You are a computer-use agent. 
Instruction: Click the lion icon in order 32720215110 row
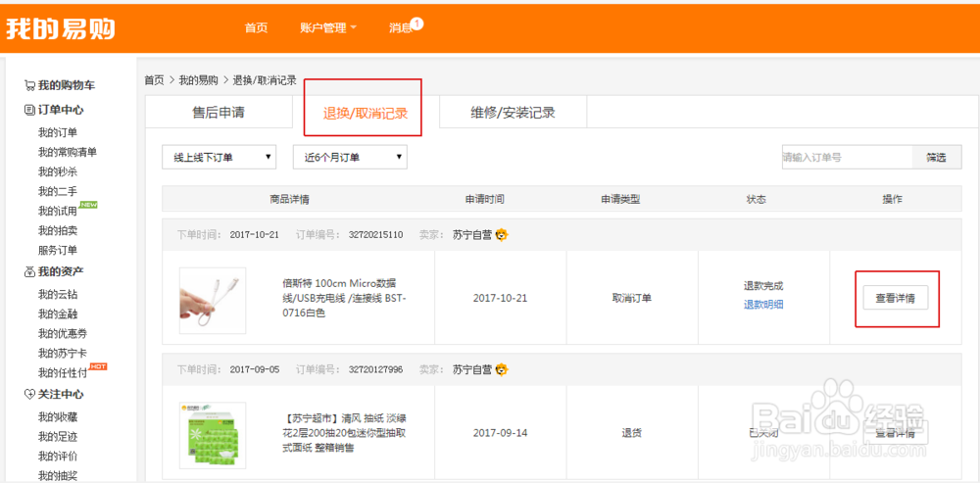(502, 235)
